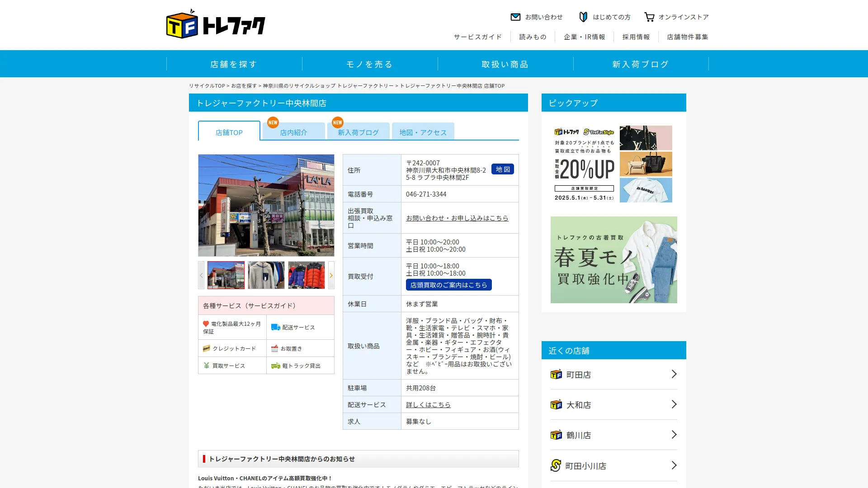The width and height of the screenshot is (868, 488).
Task: Click the yen icon beside 買取サービス
Action: pos(207,366)
